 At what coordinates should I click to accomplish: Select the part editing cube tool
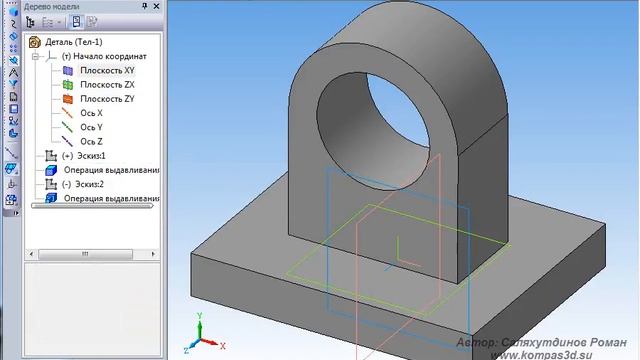click(13, 11)
